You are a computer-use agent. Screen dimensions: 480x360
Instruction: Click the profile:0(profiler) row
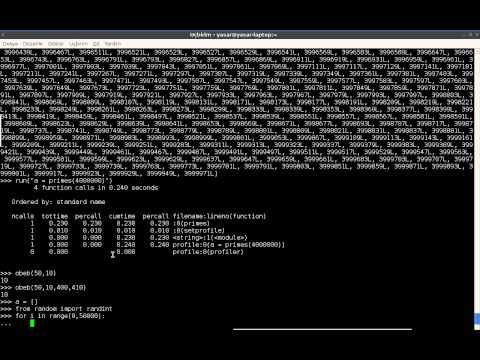[137, 252]
